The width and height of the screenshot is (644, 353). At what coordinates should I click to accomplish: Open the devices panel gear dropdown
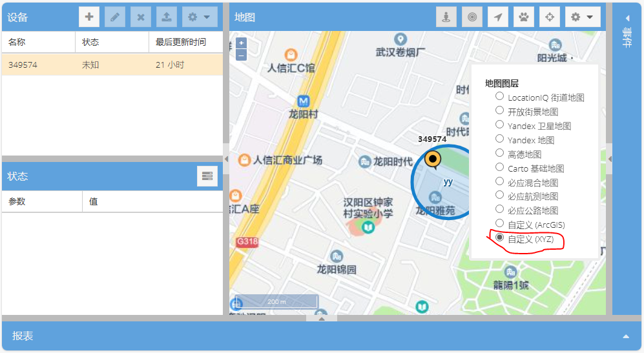[200, 17]
